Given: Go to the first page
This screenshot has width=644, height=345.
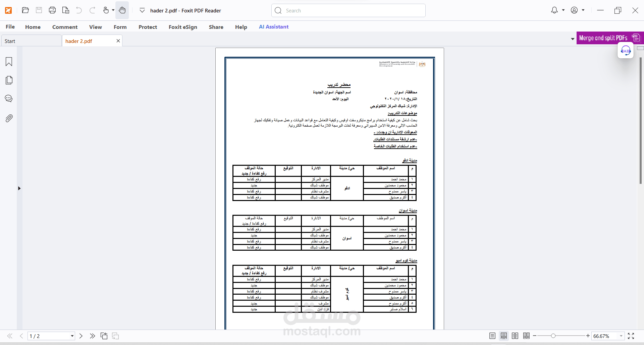Looking at the screenshot, I should pyautogui.click(x=10, y=336).
